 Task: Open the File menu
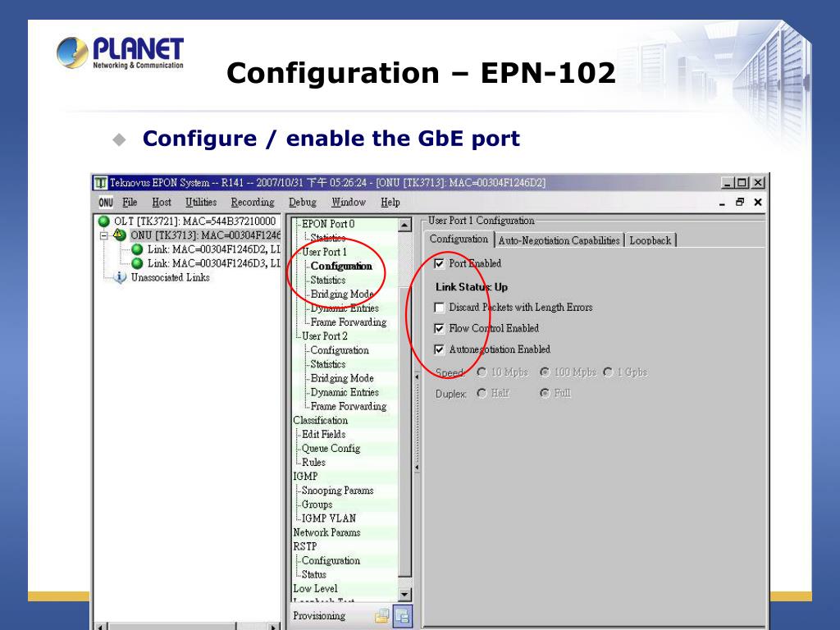[130, 203]
